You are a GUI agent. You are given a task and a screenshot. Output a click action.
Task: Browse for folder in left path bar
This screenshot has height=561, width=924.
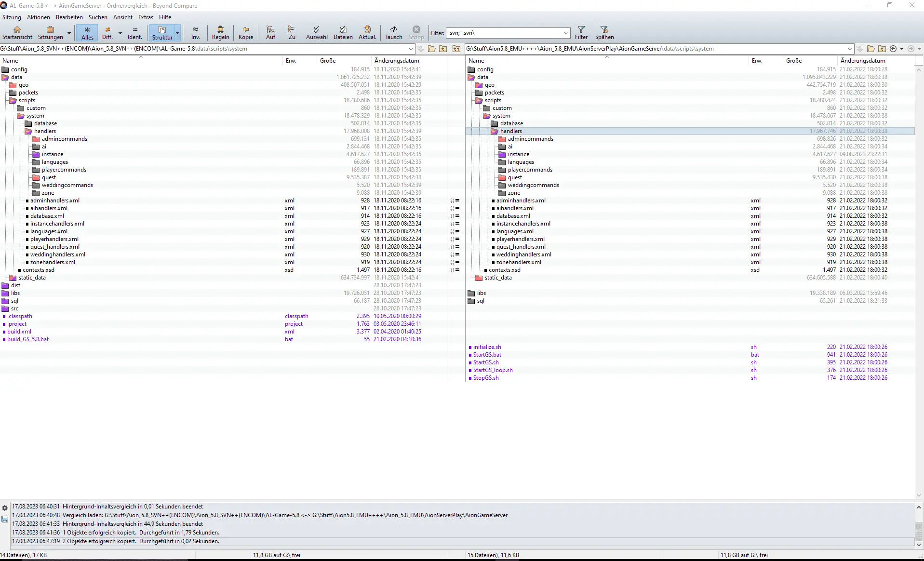pyautogui.click(x=432, y=49)
